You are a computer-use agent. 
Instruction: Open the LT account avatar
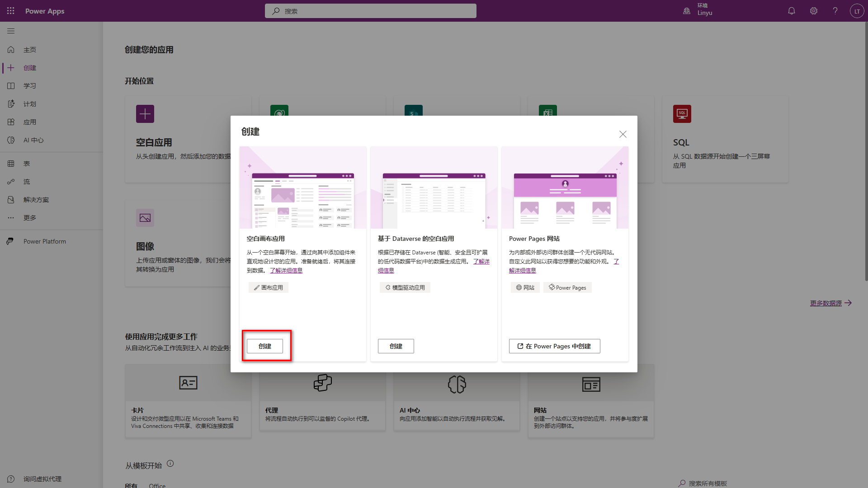857,11
